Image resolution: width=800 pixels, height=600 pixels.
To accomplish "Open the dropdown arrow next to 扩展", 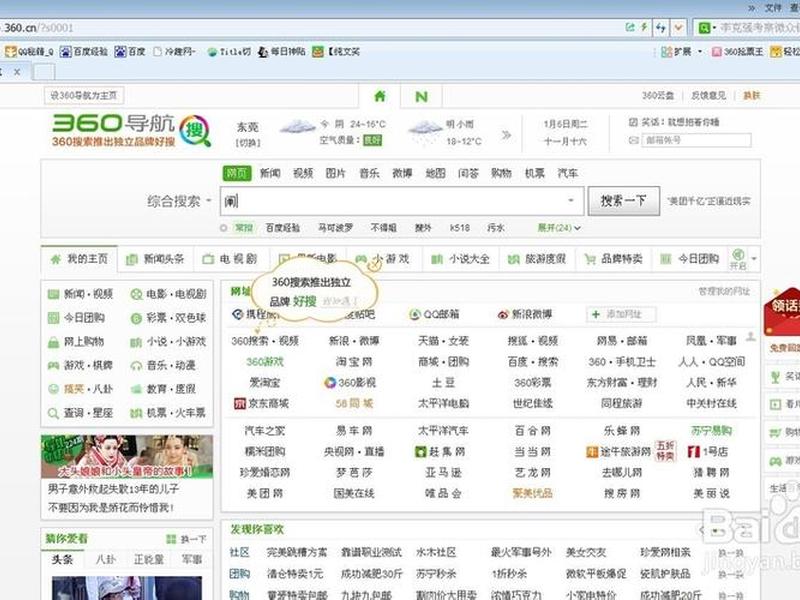I will click(700, 52).
